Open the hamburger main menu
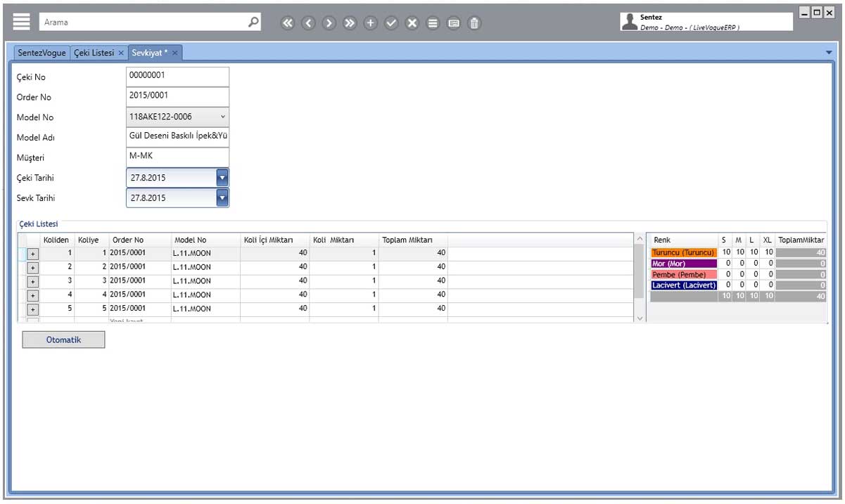 22,22
